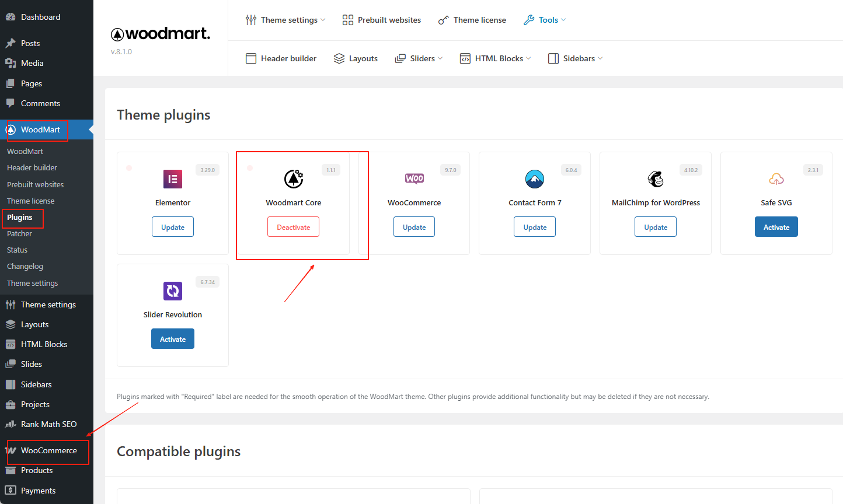This screenshot has height=504, width=843.
Task: Expand the Sliders dropdown menu
Action: point(419,58)
